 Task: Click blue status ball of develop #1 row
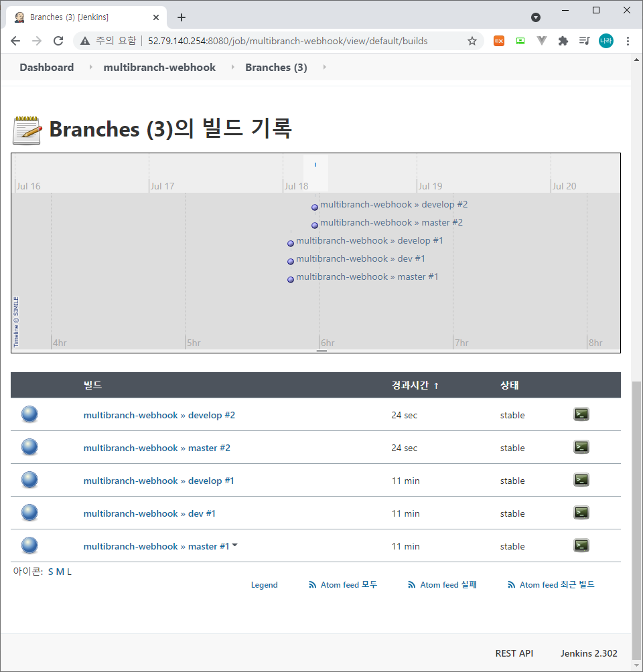point(29,480)
